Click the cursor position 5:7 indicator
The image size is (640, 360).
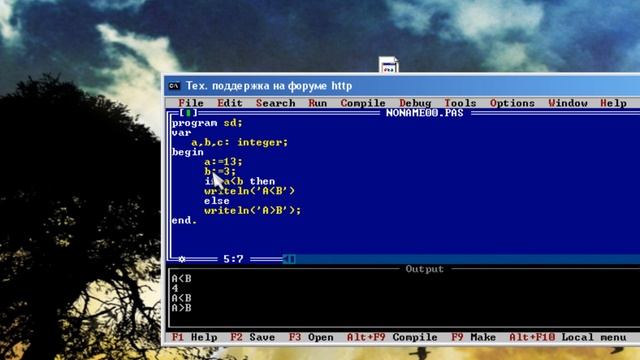coord(233,259)
